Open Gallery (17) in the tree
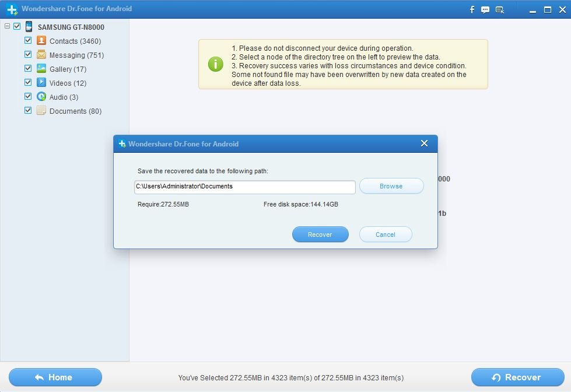Screen dimensions: 571x392 (x=68, y=69)
